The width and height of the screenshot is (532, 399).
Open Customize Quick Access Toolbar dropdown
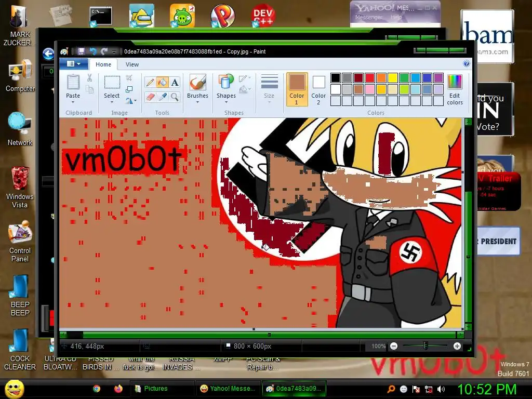pos(114,51)
